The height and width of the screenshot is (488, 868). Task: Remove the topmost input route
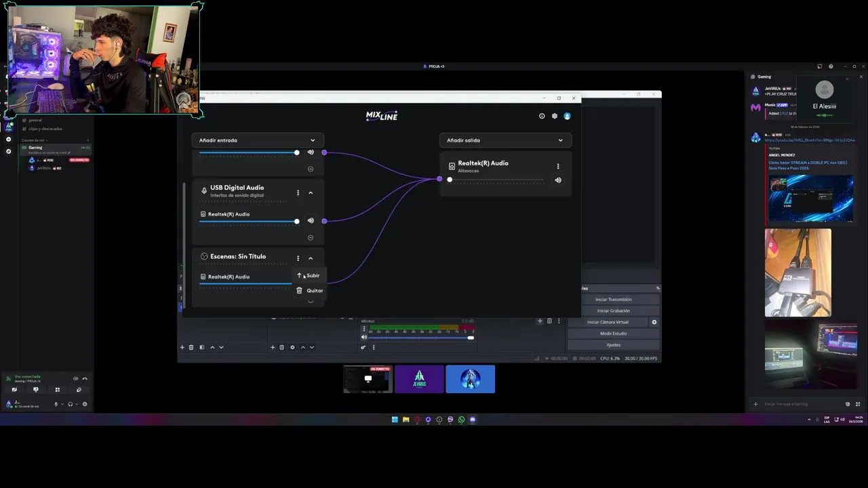pyautogui.click(x=311, y=169)
